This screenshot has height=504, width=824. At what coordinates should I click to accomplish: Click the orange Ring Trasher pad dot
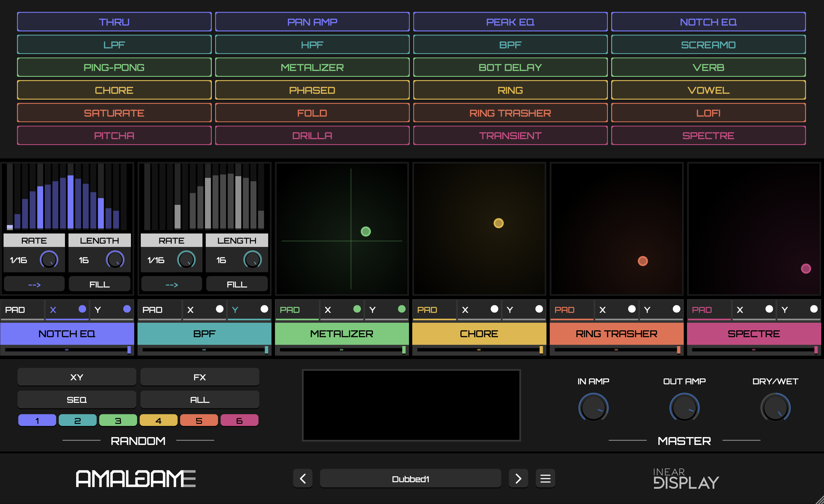tap(642, 261)
